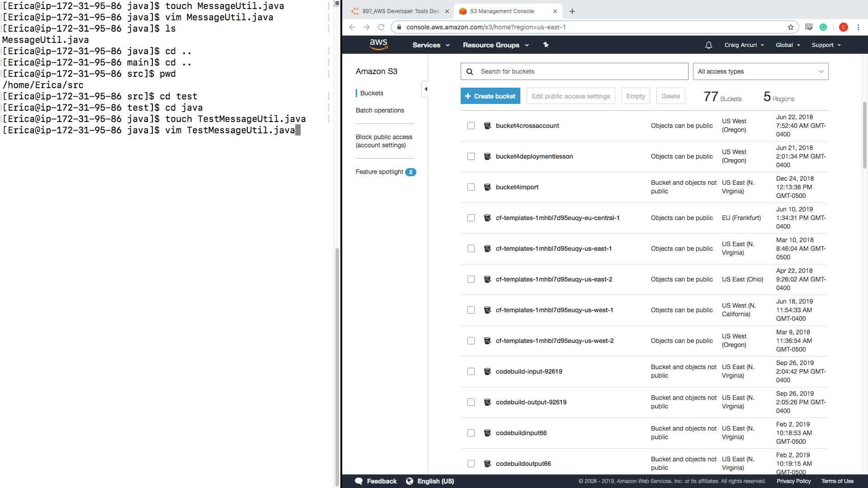Screen dimensions: 868x488
Task: Open Chrome three-dot menu icon
Action: [858, 27]
